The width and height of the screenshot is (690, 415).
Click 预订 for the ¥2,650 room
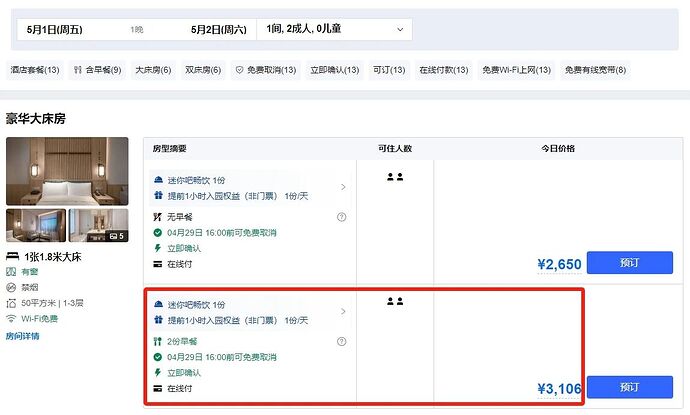629,263
